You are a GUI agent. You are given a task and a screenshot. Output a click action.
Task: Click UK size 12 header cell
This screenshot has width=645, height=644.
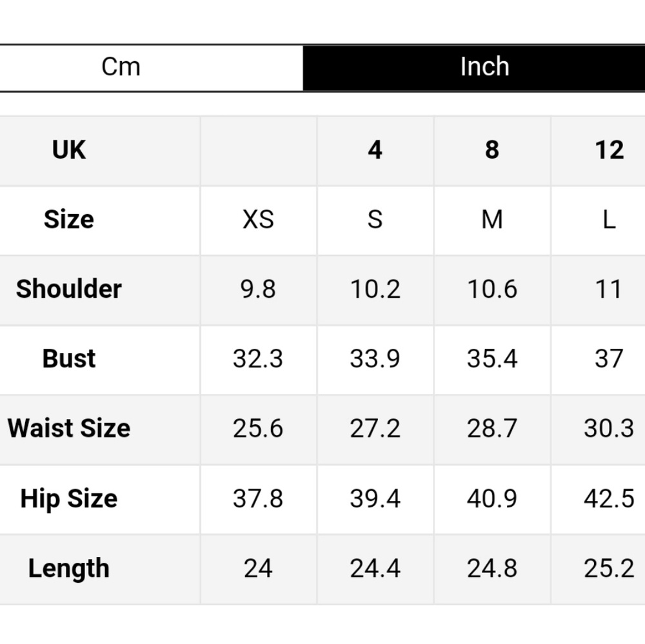point(608,150)
